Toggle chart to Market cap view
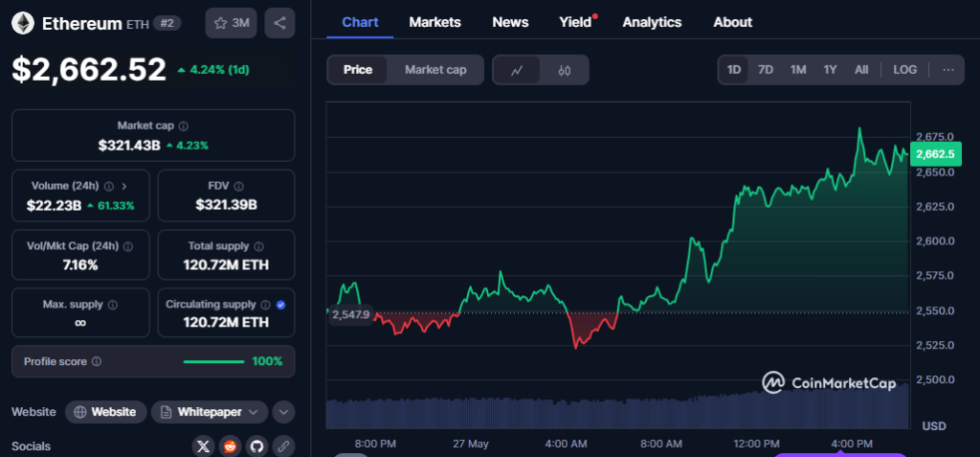The image size is (980, 457). [x=435, y=70]
